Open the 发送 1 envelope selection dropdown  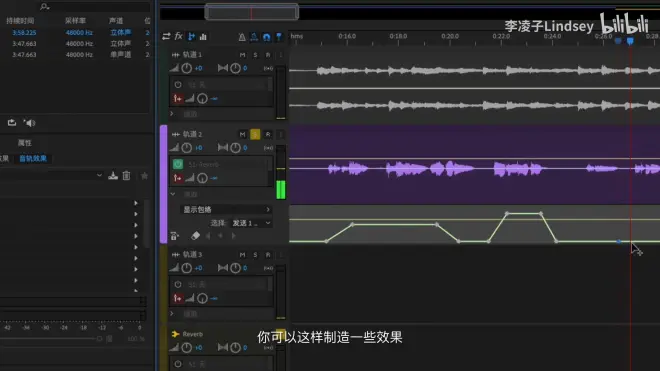click(x=251, y=223)
